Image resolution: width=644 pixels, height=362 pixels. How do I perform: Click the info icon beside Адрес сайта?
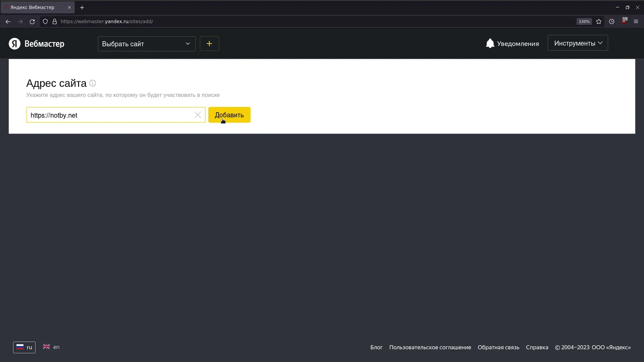[93, 83]
